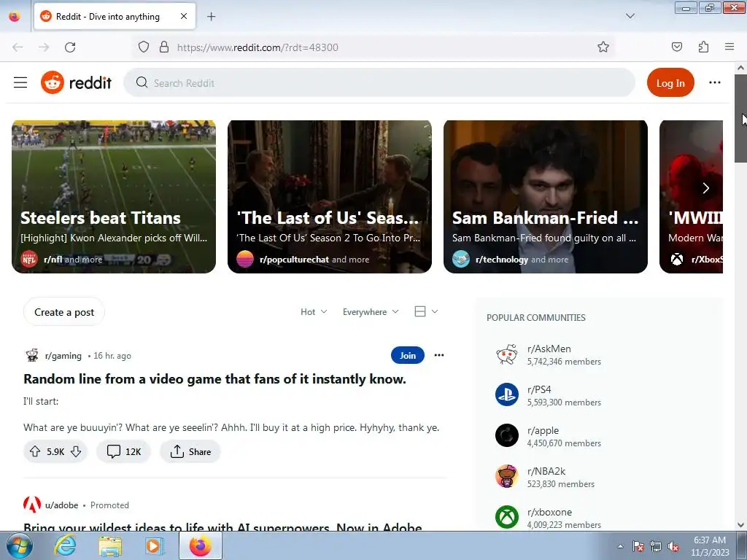The image size is (747, 560).
Task: Share the r/gaming post
Action: [190, 451]
